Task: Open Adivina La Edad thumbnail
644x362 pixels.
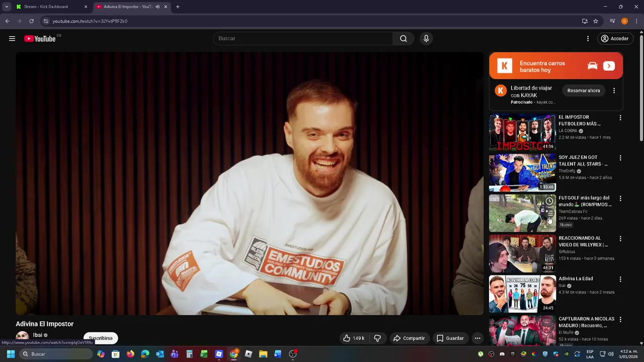Action: click(x=522, y=294)
